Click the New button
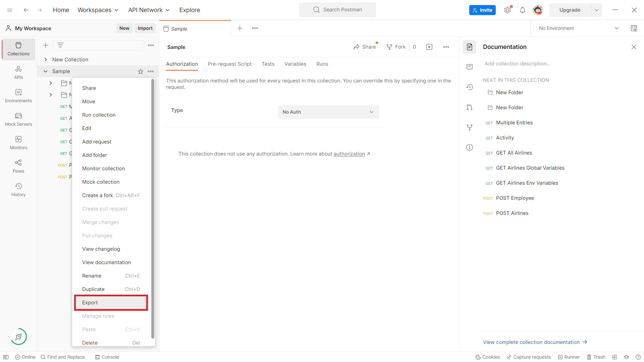 click(x=124, y=28)
